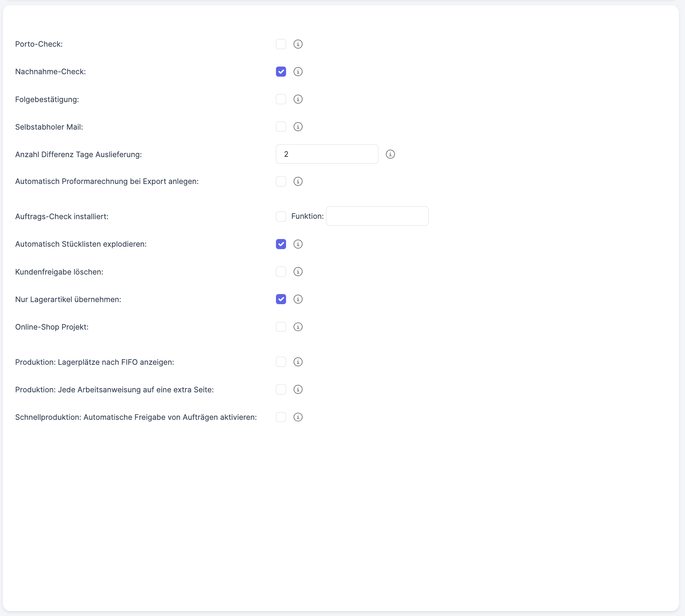
Task: Enable Folgebestätigung checkbox
Action: point(281,99)
